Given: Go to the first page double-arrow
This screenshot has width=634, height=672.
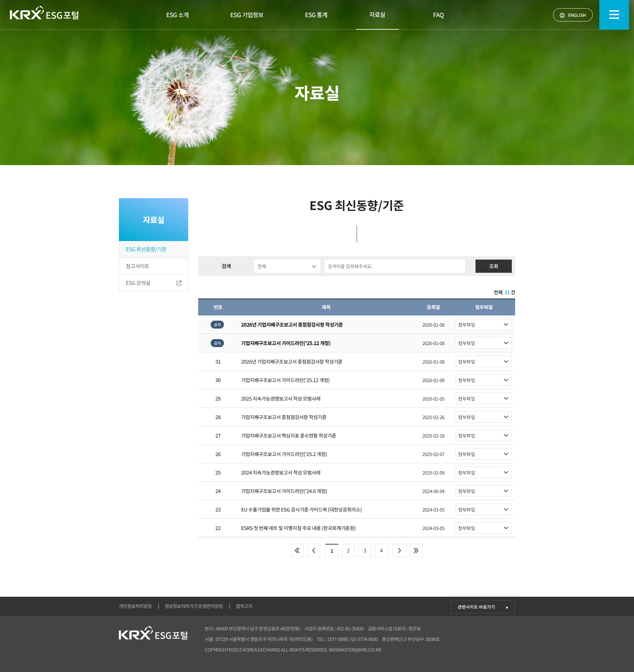Looking at the screenshot, I should pyautogui.click(x=297, y=550).
